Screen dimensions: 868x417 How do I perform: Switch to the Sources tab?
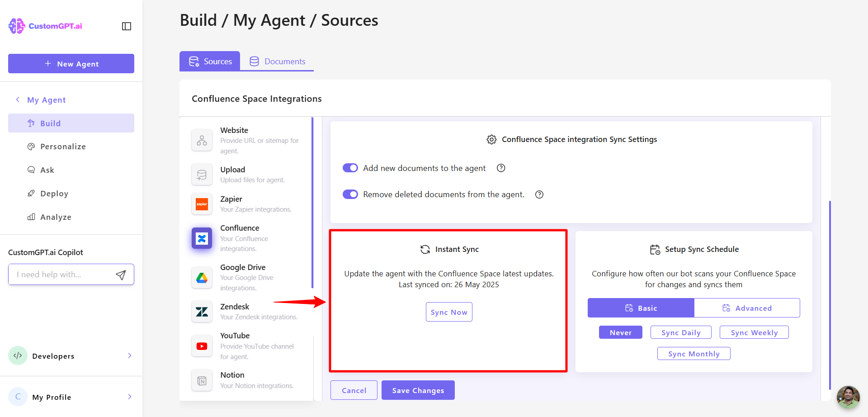[210, 61]
